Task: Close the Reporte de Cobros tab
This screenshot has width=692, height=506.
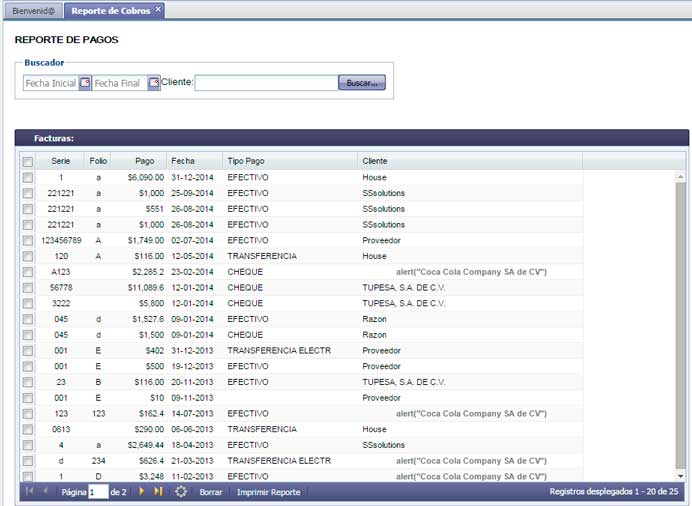Action: (x=158, y=9)
